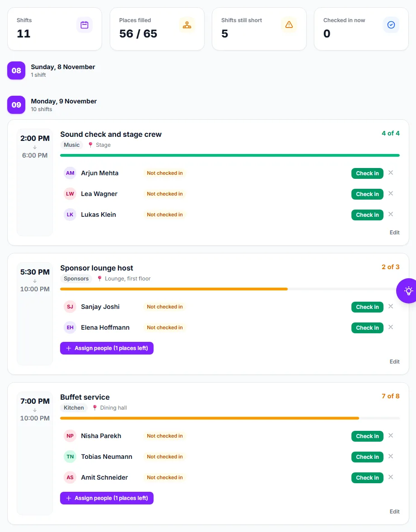Screen dimensions: 416x532
Task: Click the EH avatar for Elena Hoffmann
Action: tap(70, 327)
